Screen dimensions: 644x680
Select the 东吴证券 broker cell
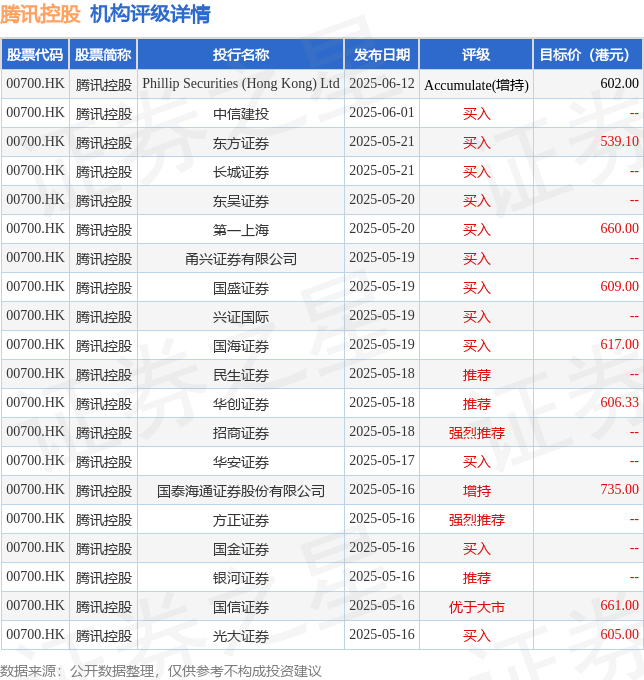[x=241, y=201]
